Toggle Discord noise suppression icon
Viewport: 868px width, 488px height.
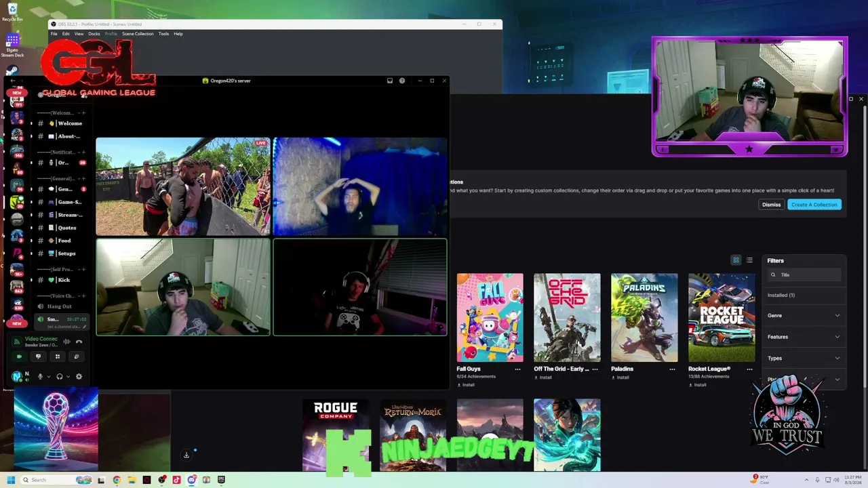click(66, 342)
